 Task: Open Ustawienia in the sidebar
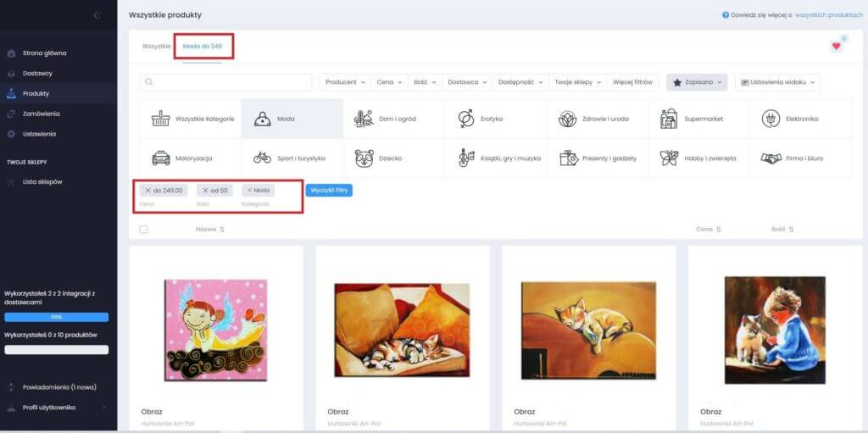coord(39,134)
